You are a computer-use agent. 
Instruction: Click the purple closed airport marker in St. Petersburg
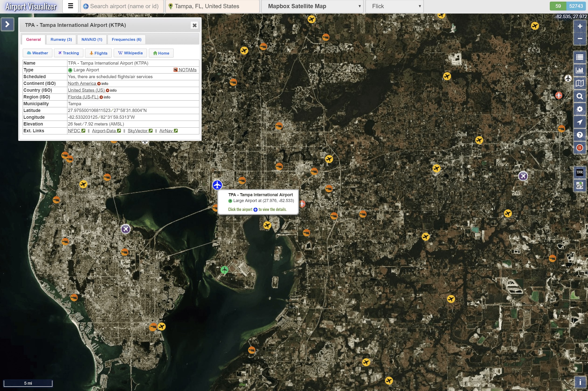[x=126, y=229]
